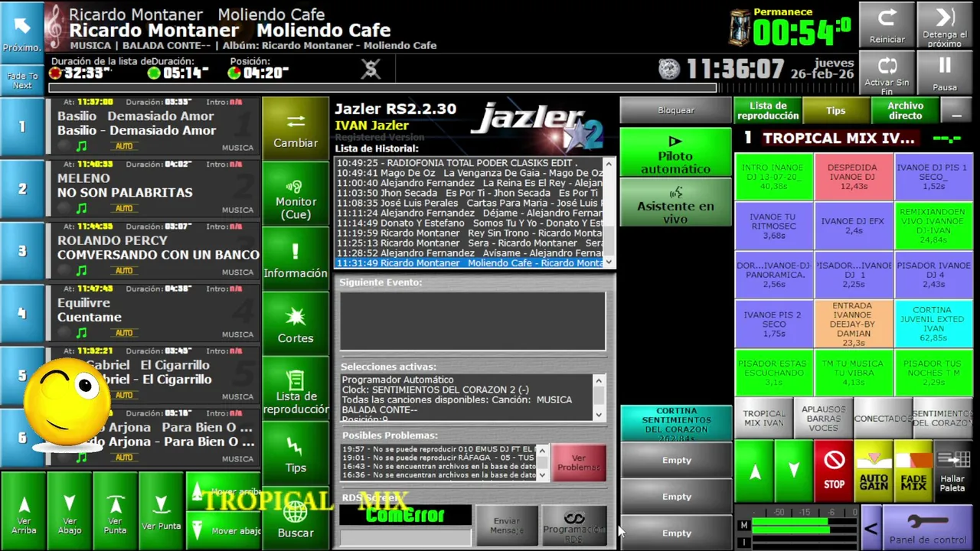Viewport: 980px width, 551px height.
Task: Enable Asistente en vivo mode
Action: [x=675, y=202]
